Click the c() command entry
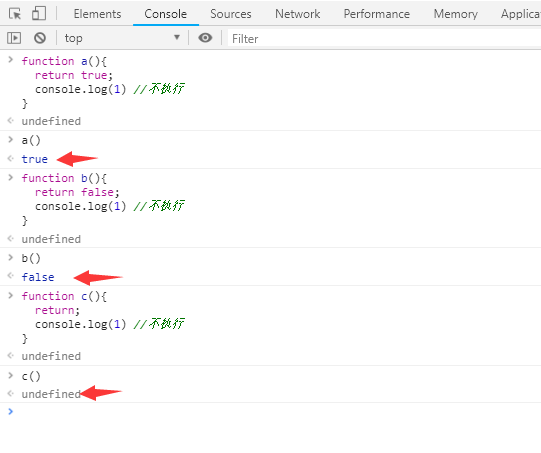The image size is (541, 453). click(x=31, y=376)
